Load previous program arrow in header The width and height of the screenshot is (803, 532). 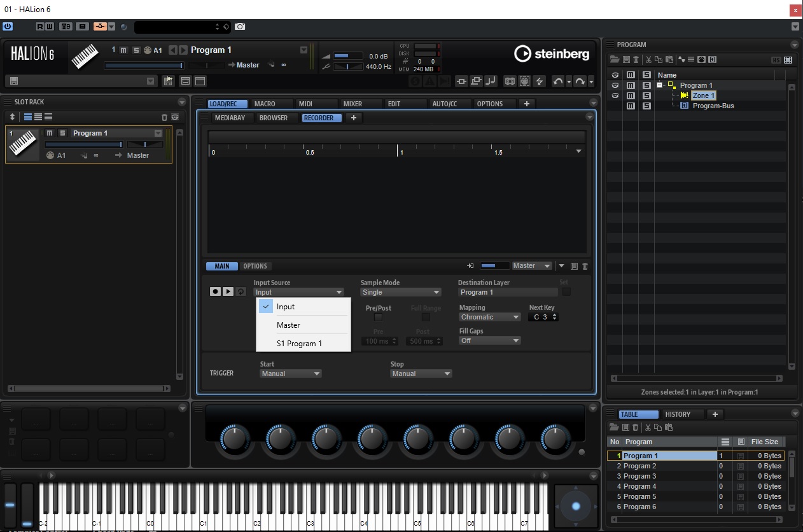coord(173,50)
